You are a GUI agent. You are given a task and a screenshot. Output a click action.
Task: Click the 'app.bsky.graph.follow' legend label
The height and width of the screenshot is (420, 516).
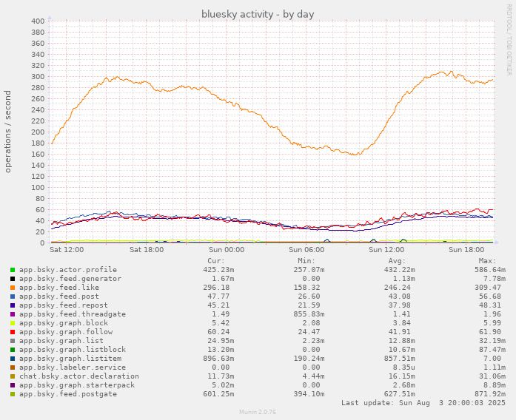(x=66, y=332)
